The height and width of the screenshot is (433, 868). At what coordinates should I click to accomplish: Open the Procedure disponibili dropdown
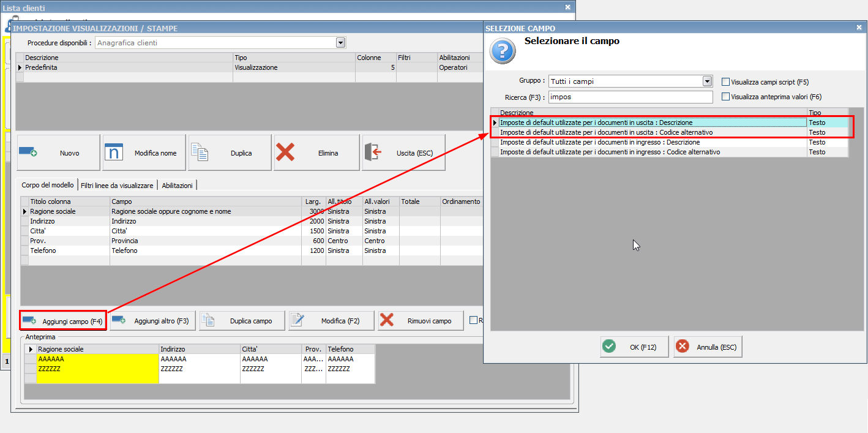tap(341, 43)
